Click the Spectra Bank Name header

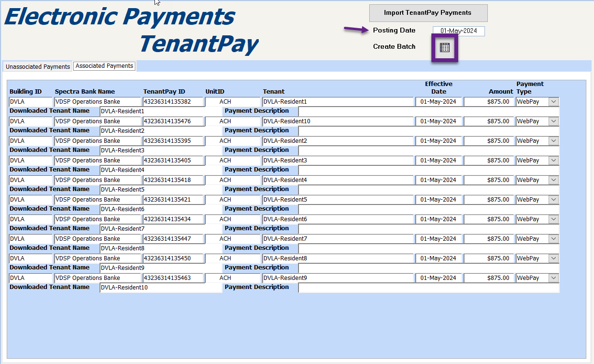[x=85, y=92]
